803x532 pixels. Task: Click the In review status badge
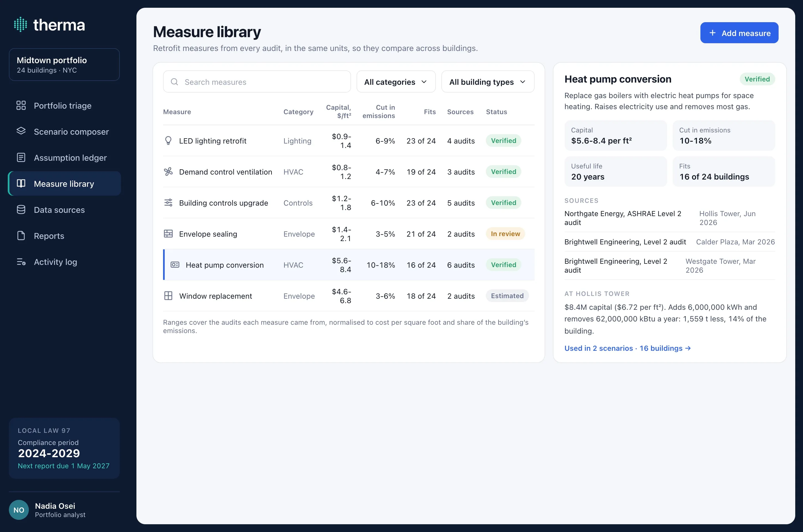click(505, 233)
